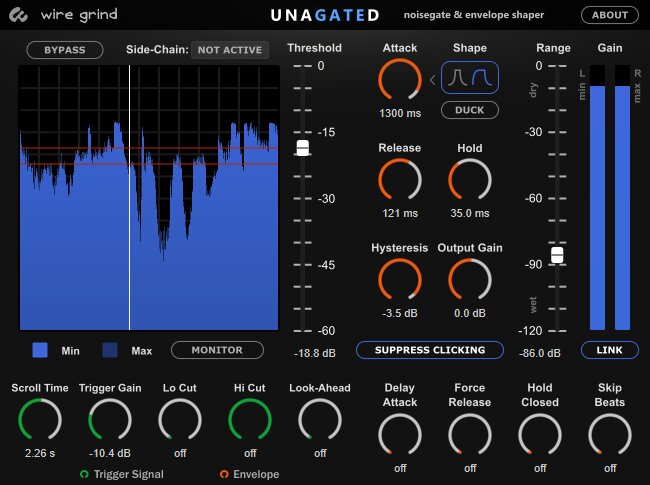Click the Scroll Time knob
The image size is (650, 485).
tap(40, 420)
